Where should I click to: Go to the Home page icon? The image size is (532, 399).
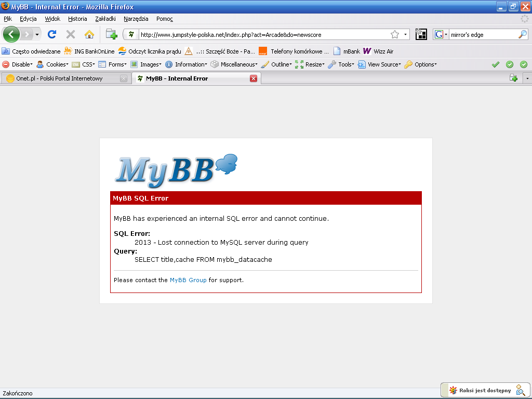tap(89, 34)
